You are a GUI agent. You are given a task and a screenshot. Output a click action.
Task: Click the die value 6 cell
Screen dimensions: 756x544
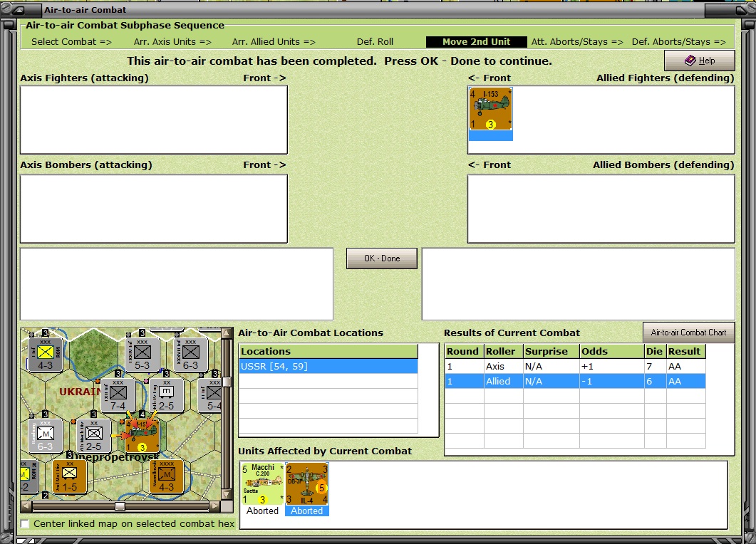(656, 381)
